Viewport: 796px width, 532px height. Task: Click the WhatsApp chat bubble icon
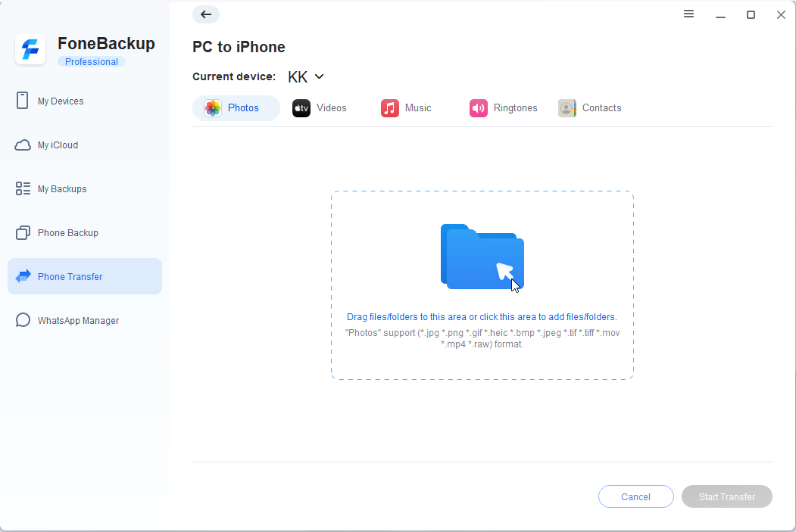pos(23,320)
